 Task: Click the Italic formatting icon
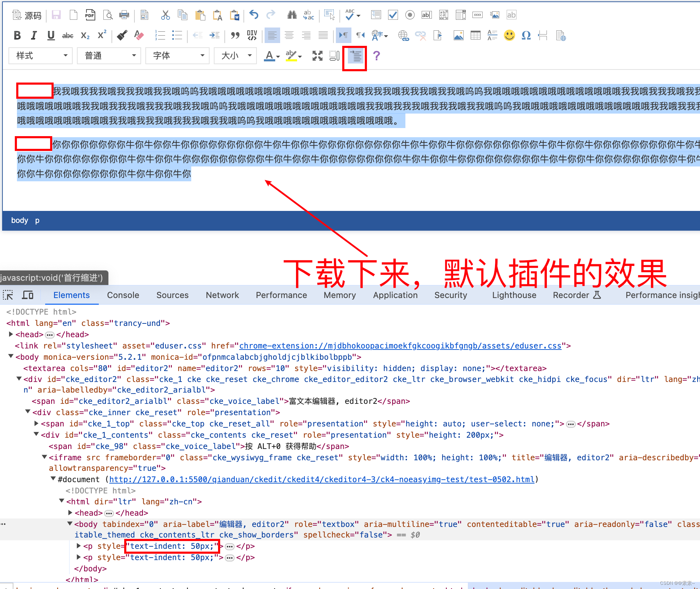click(x=34, y=35)
